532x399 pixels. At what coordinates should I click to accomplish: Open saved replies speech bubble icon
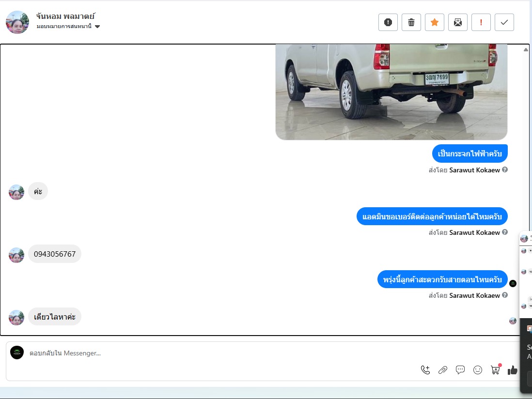(460, 370)
